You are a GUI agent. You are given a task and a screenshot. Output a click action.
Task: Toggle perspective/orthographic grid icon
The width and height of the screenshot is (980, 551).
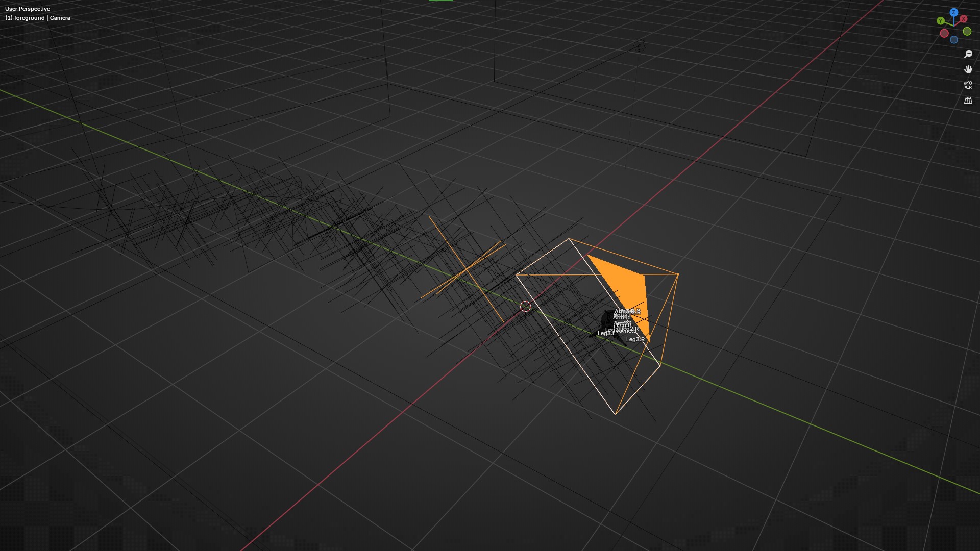(968, 101)
